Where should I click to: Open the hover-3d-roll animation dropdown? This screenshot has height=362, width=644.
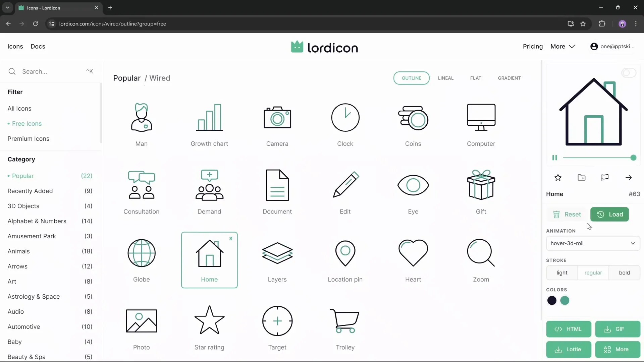(593, 243)
